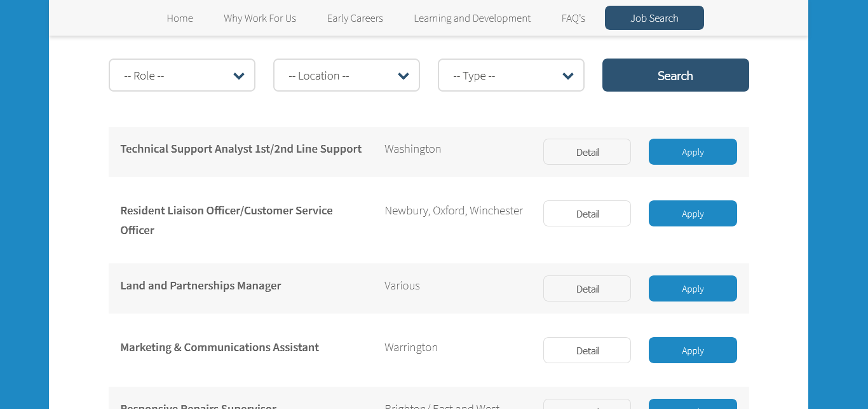Show Detail for Land and Partnerships Manager

pos(587,289)
